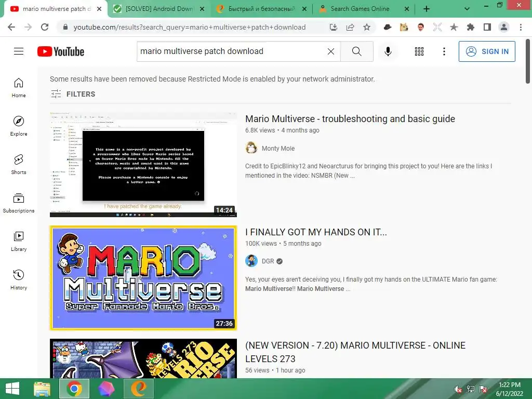
Task: Click the dark hat extension icon
Action: point(387,27)
